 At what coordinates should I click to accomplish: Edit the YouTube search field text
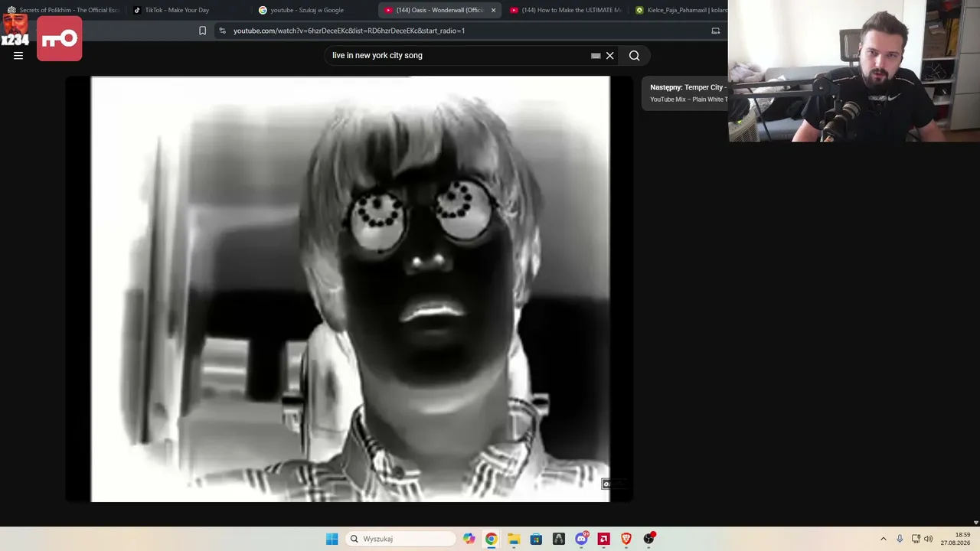tap(459, 55)
